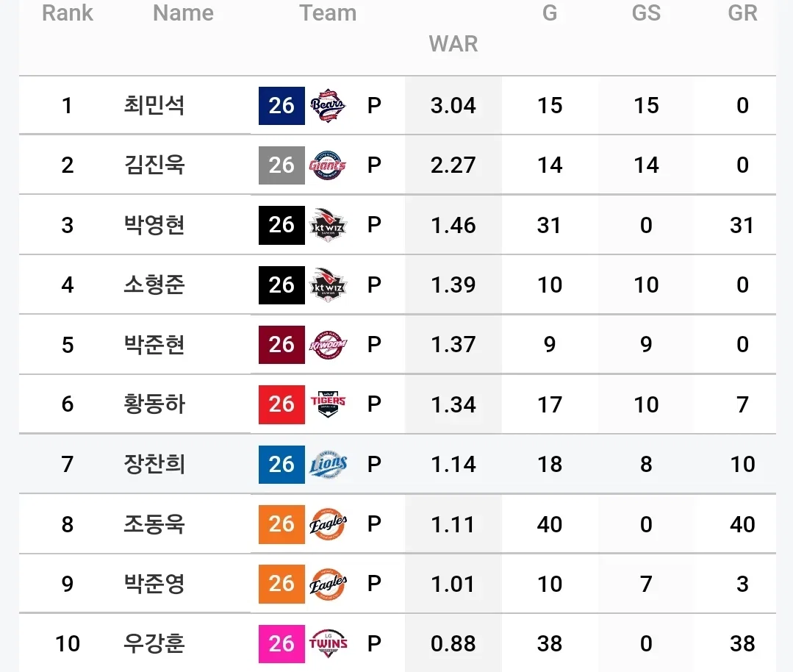
Task: Select the row of 7th-ranked 장찬희
Action: coord(398,464)
